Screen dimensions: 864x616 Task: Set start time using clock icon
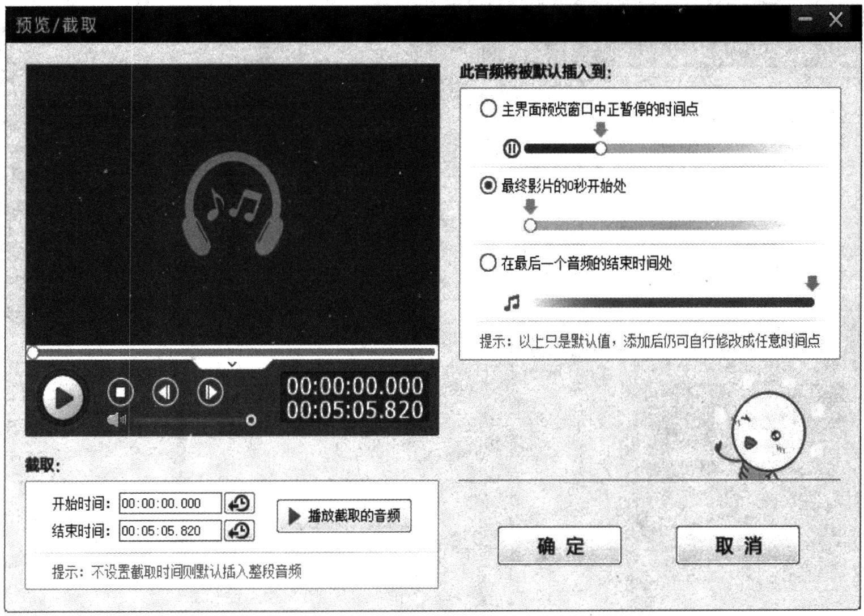click(x=240, y=503)
